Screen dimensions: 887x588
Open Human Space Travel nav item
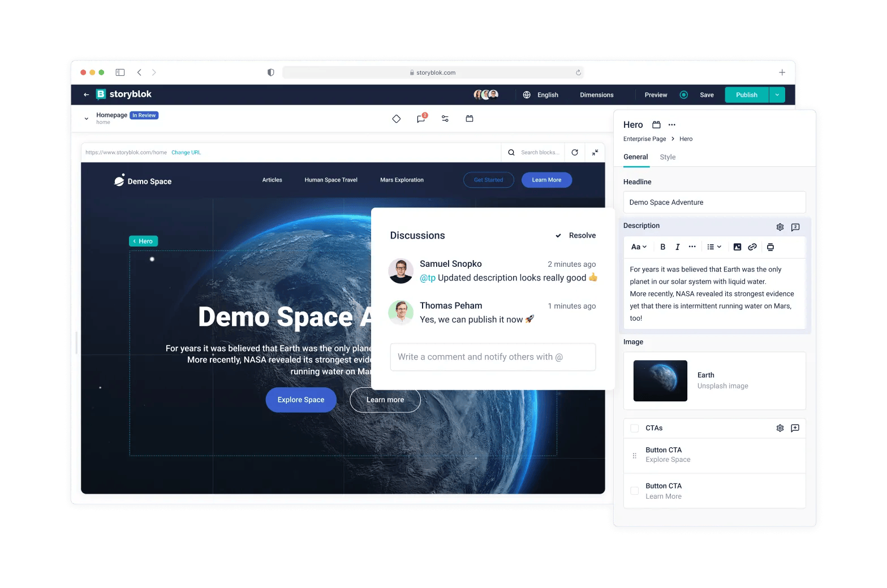331,180
